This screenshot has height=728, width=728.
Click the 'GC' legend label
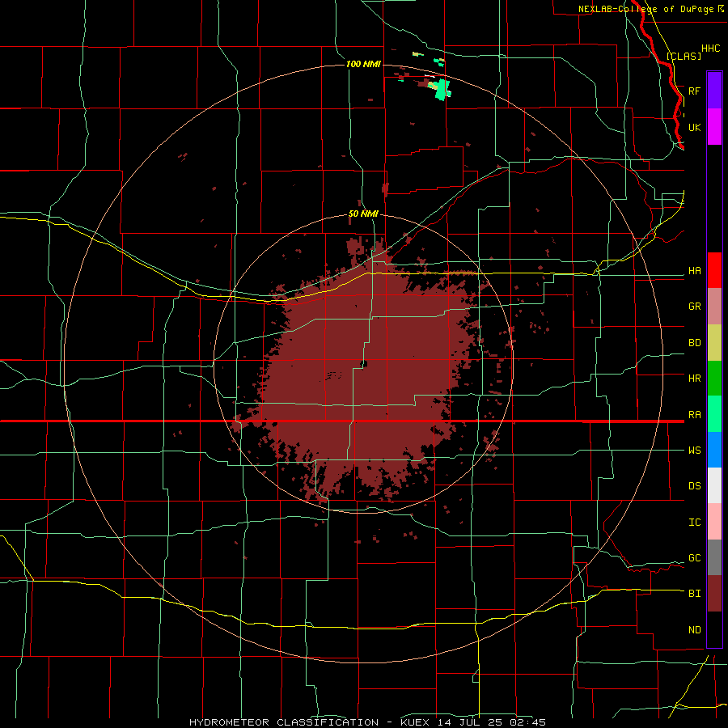(x=694, y=557)
